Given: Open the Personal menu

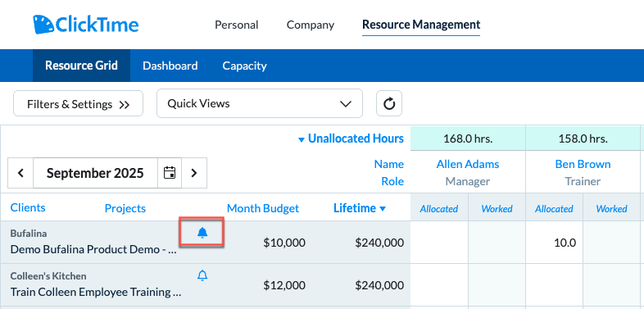Looking at the screenshot, I should [237, 25].
